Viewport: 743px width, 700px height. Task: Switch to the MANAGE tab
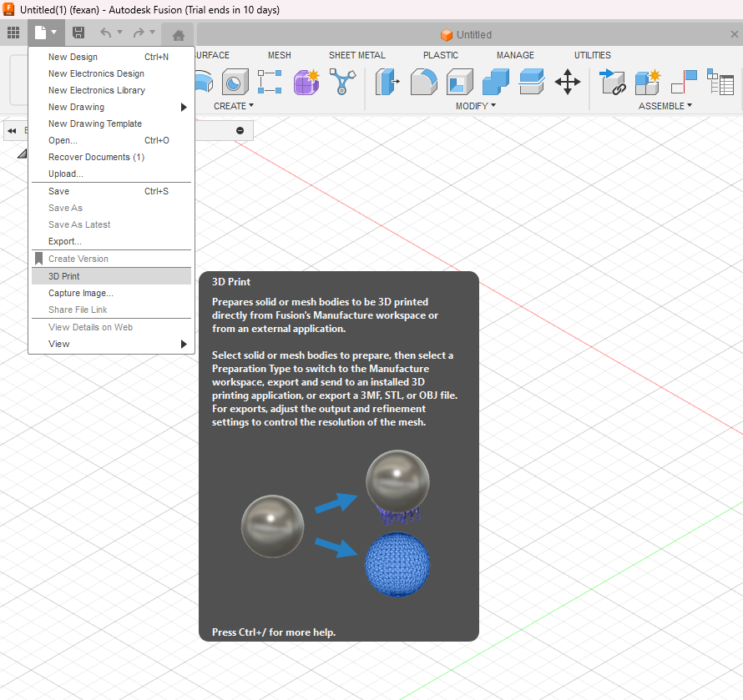[515, 55]
